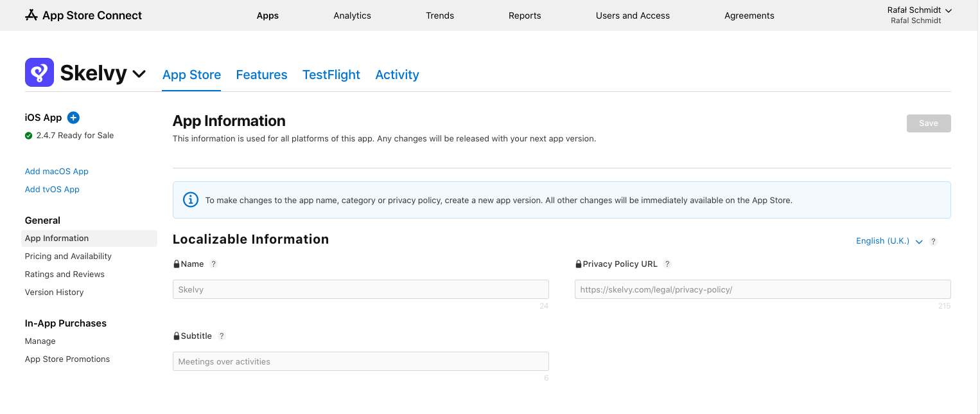Open App Store Promotions
Screen dimensions: 980x414
coord(67,359)
